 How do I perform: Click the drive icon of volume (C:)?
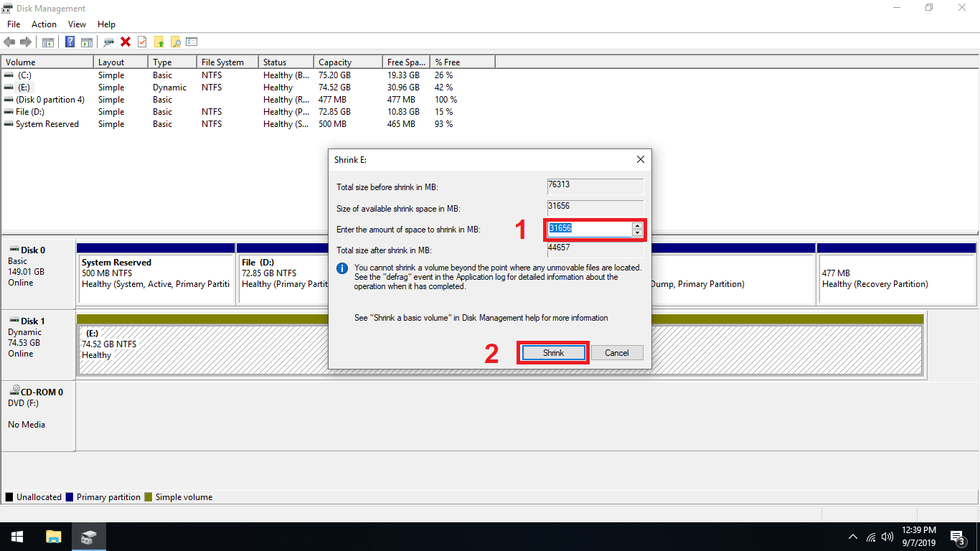tap(9, 75)
